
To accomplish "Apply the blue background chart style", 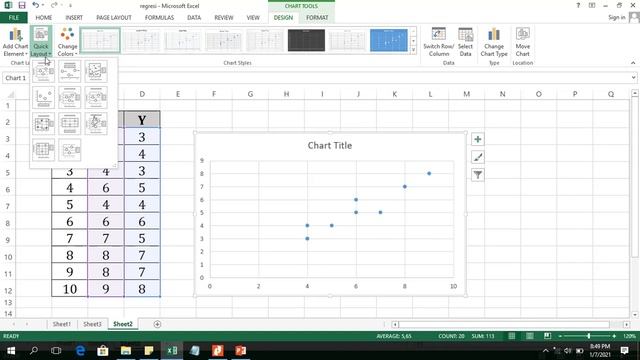I will pyautogui.click(x=389, y=40).
